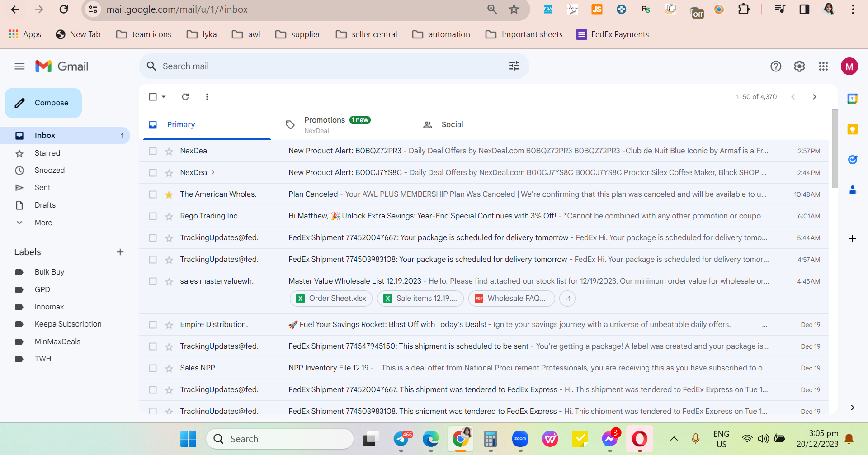
Task: Show hidden system tray icons chevron
Action: coord(674,438)
